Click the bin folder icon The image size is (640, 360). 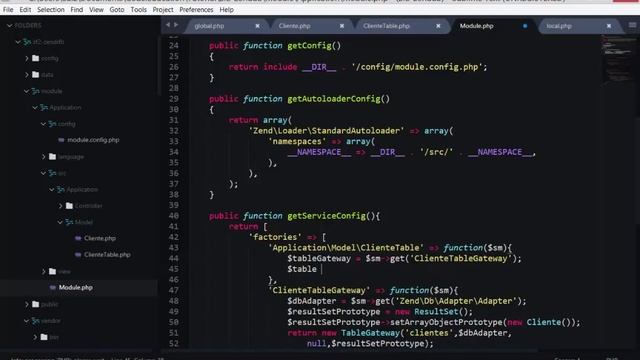(x=44, y=337)
